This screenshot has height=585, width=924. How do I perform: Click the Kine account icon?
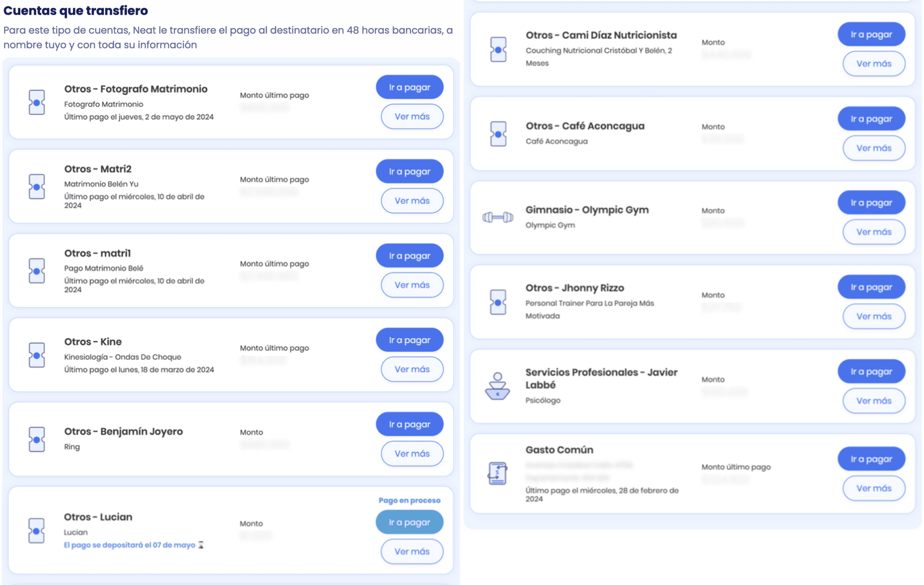pyautogui.click(x=37, y=355)
